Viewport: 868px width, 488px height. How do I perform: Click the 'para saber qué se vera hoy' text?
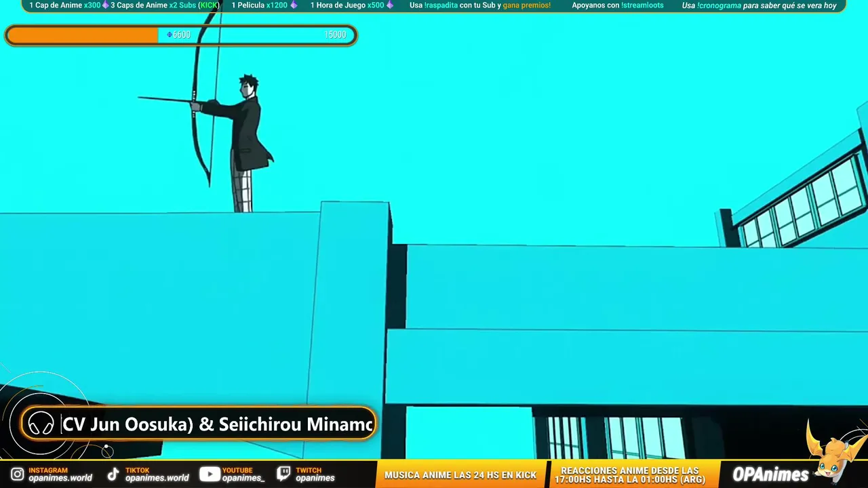click(x=790, y=5)
